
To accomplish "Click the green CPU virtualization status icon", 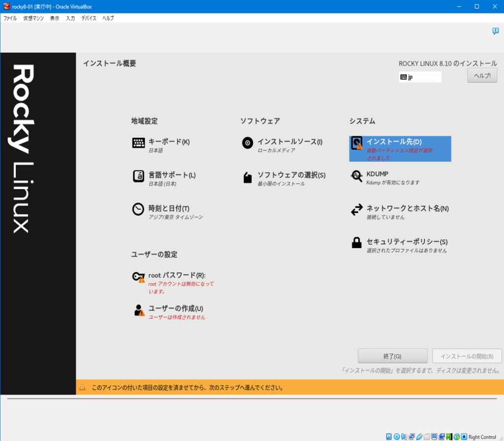I will (x=449, y=437).
